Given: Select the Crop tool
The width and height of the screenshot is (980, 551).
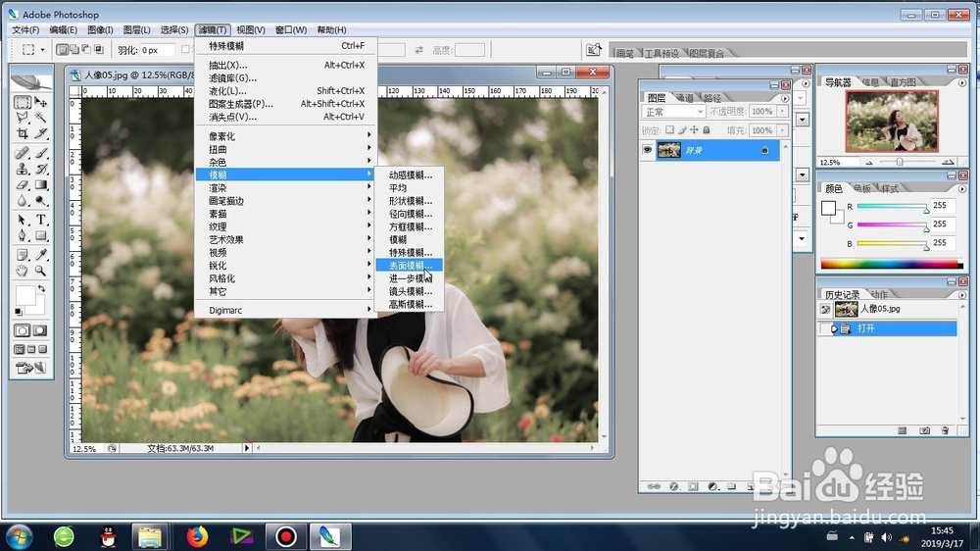Looking at the screenshot, I should (23, 133).
